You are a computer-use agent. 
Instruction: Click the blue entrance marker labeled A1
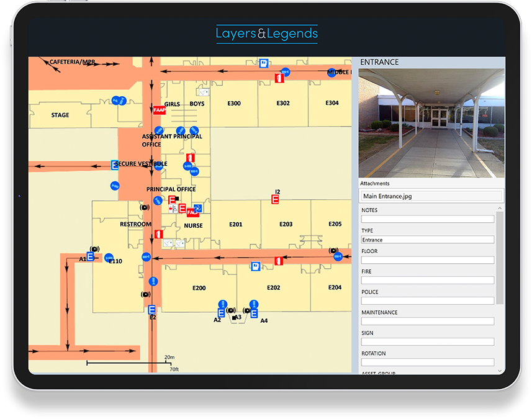point(91,256)
